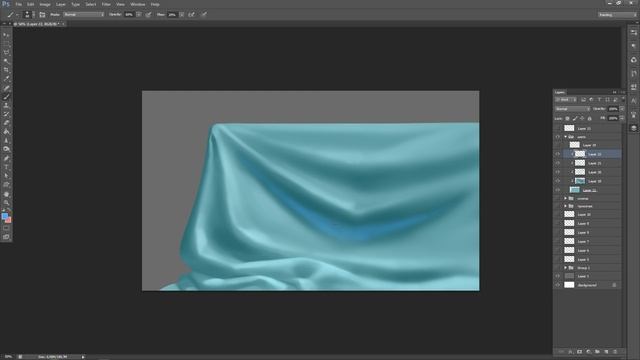This screenshot has width=640, height=360.
Task: Select the Hand tool
Action: point(6,194)
